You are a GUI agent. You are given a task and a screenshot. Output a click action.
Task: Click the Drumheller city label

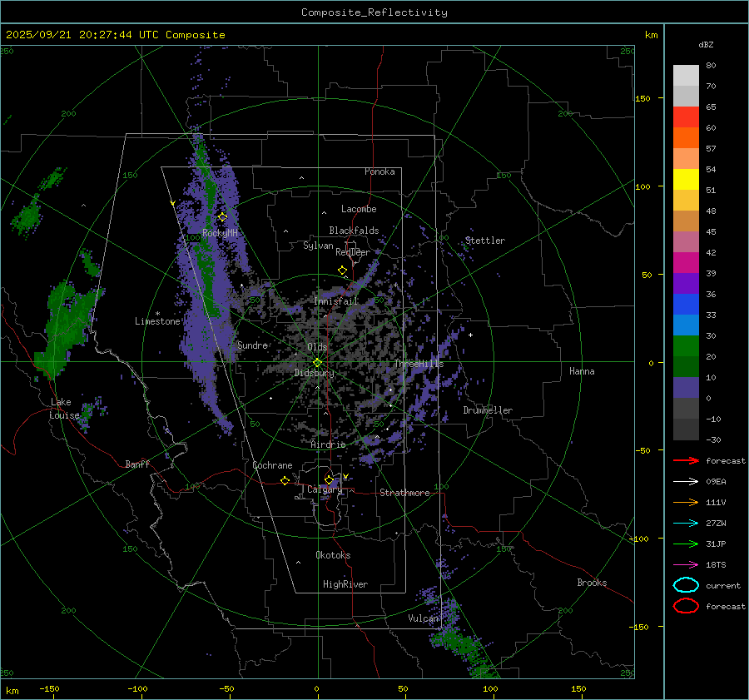tap(488, 410)
